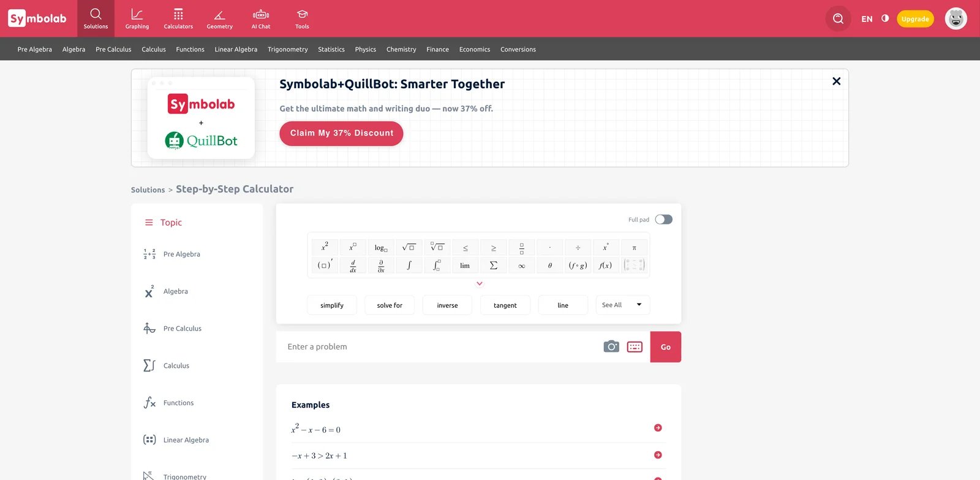Insert function composition (f∘g)
Screen dimensions: 980x480
tap(578, 265)
